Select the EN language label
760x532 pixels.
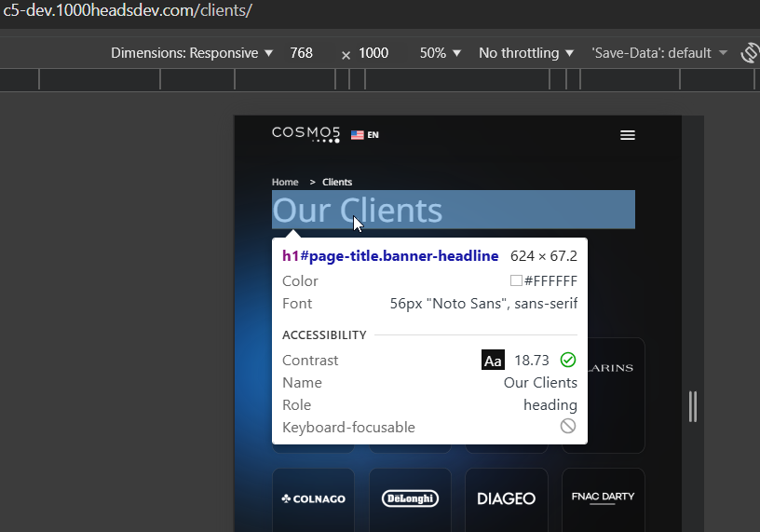point(373,135)
